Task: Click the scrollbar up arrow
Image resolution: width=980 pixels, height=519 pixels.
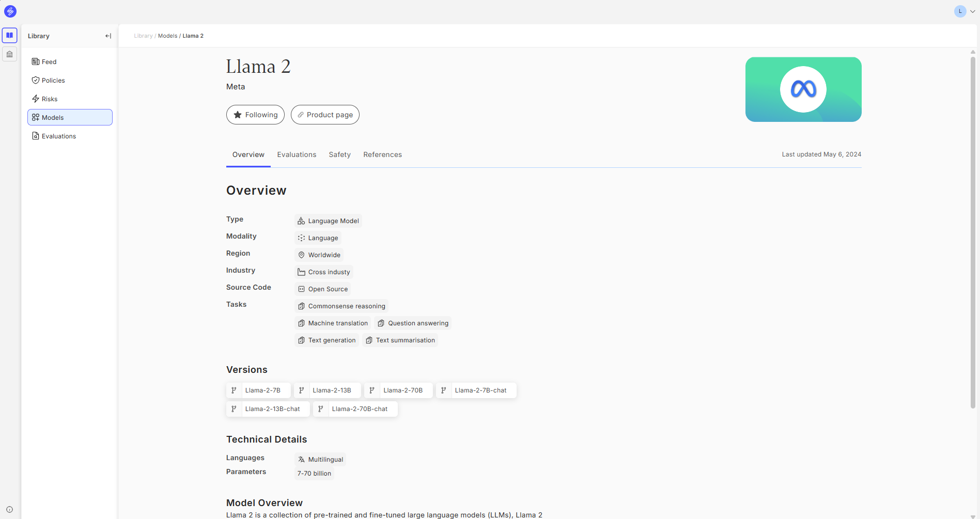Action: coord(973,52)
